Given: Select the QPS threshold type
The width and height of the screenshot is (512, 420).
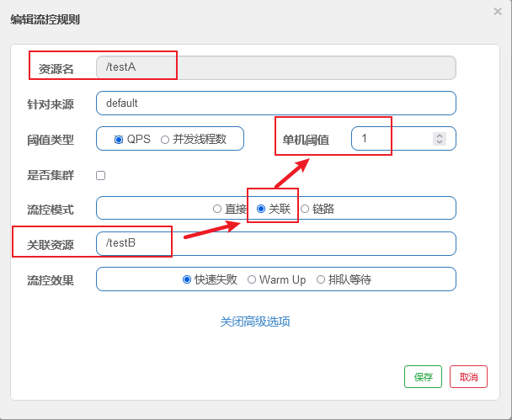Looking at the screenshot, I should pos(119,139).
